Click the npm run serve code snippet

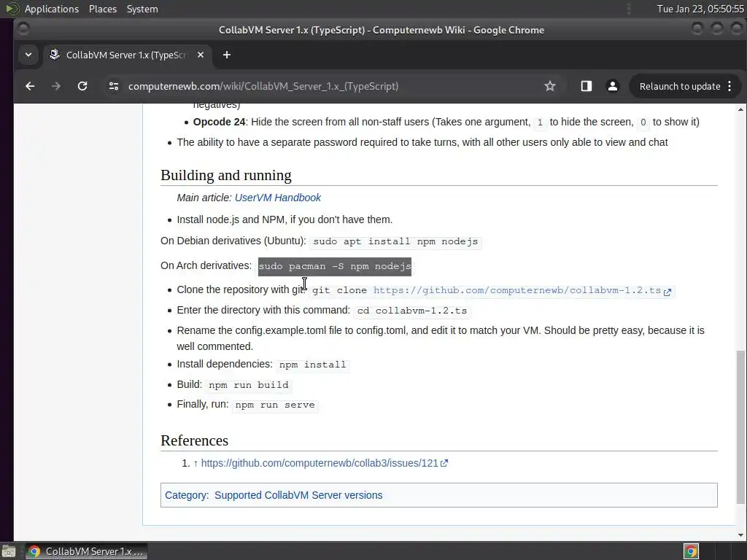(275, 405)
